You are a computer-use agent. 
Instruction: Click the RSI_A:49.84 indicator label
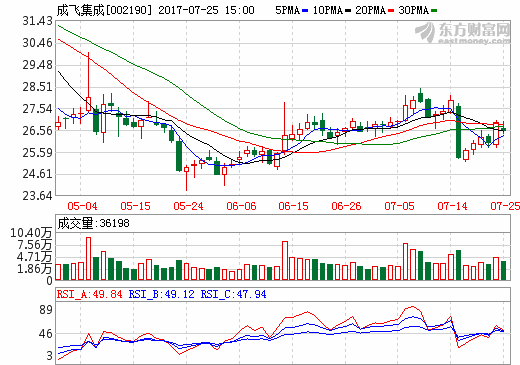(x=90, y=294)
